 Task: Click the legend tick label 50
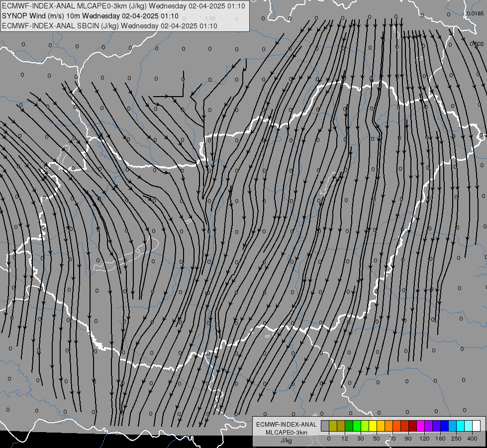coord(377,439)
